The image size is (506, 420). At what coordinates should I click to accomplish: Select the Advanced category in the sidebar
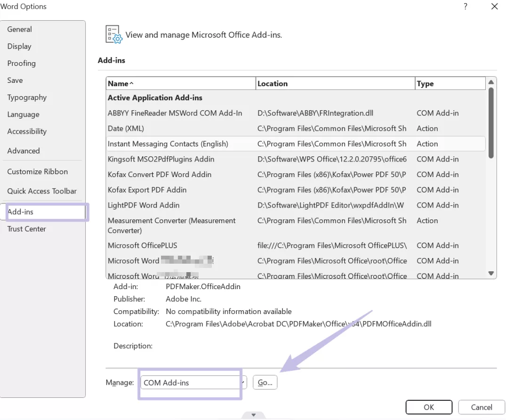[23, 151]
